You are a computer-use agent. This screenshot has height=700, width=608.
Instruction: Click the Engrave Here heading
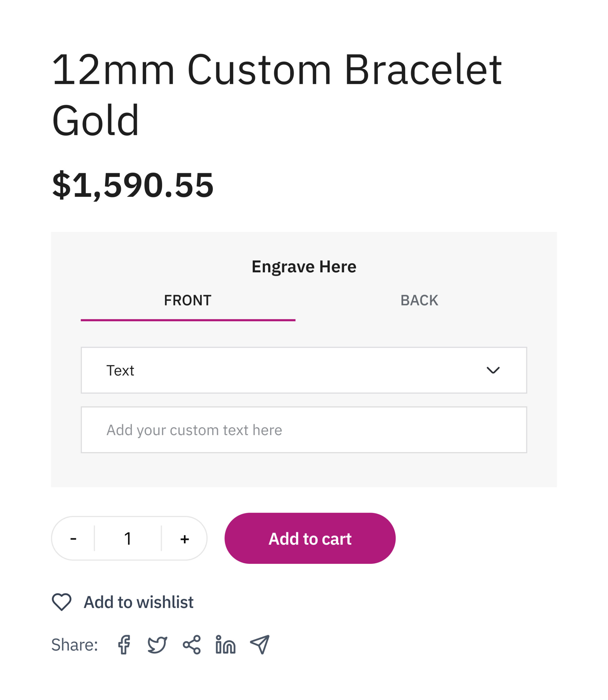click(304, 267)
